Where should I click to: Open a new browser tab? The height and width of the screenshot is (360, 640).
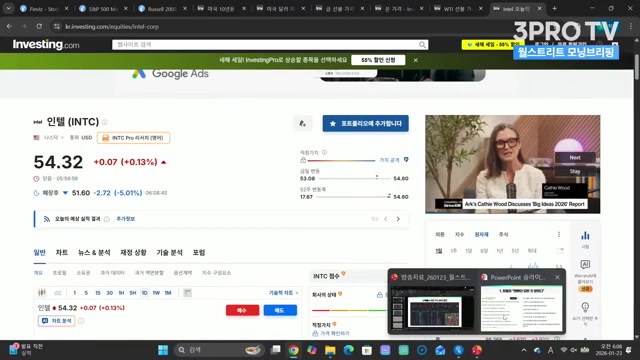(x=554, y=8)
